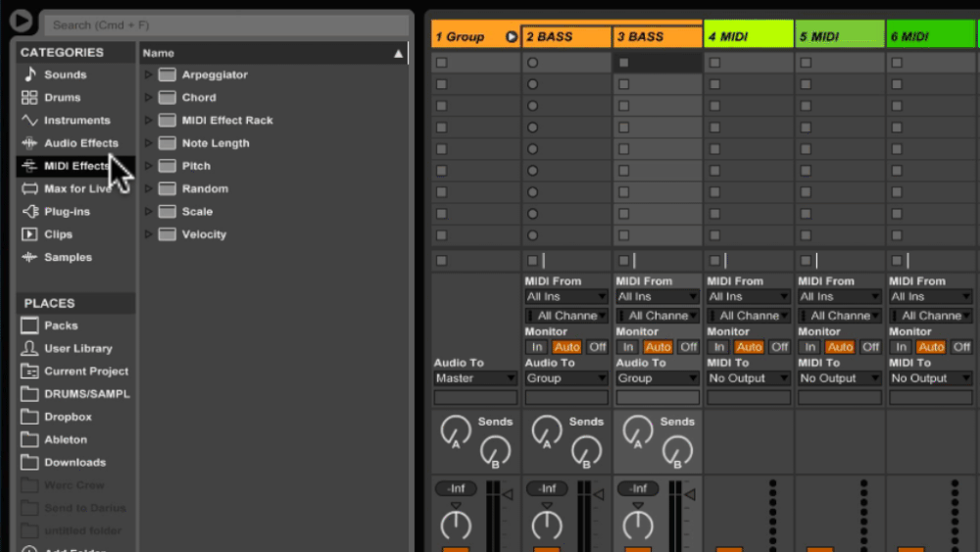The width and height of the screenshot is (980, 552).
Task: Click the Pitch folder name
Action: 196,167
